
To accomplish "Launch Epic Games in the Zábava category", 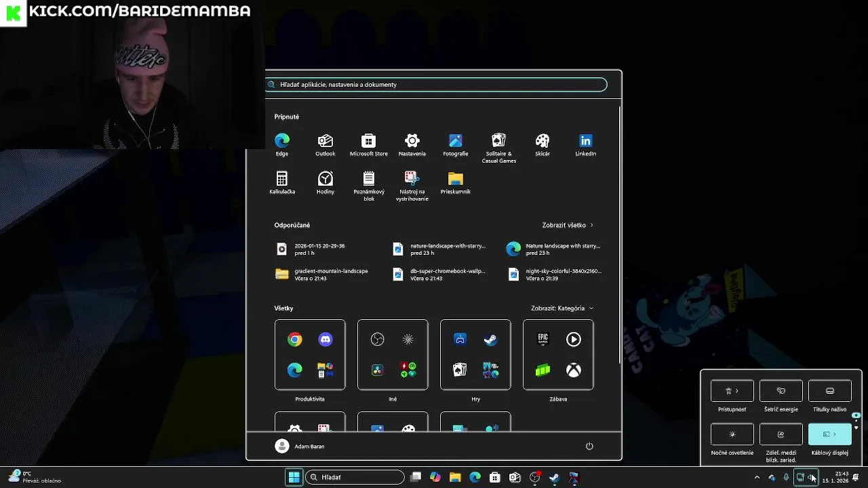I will 542,340.
